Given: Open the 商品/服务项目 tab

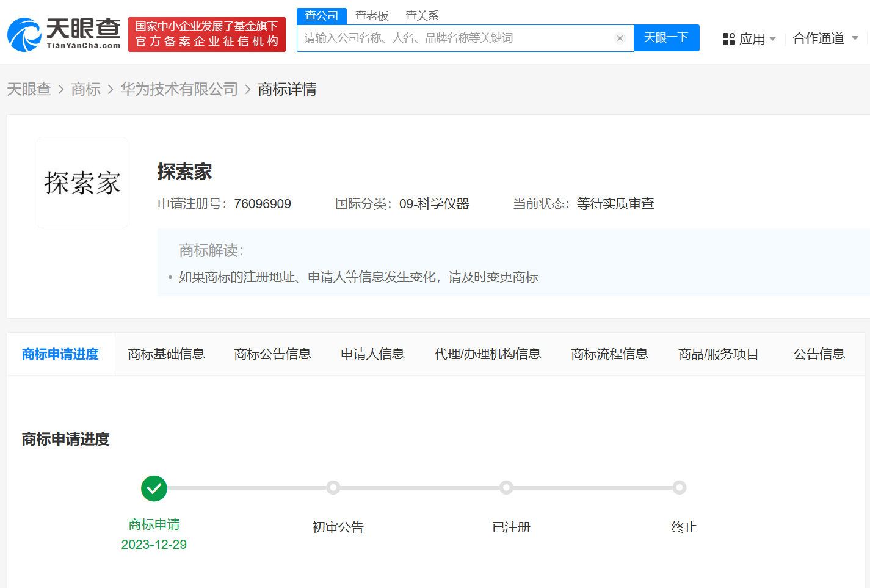Looking at the screenshot, I should point(718,354).
